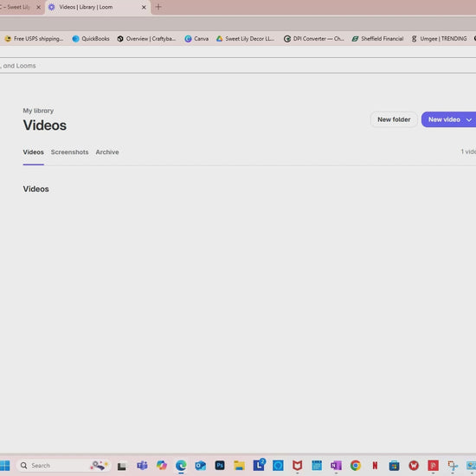Click the New video button
Viewport: 476px width, 476px height.
pyautogui.click(x=444, y=119)
